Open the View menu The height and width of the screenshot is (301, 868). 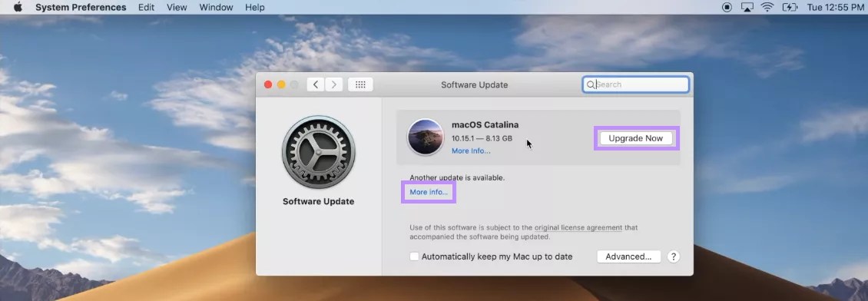177,7
